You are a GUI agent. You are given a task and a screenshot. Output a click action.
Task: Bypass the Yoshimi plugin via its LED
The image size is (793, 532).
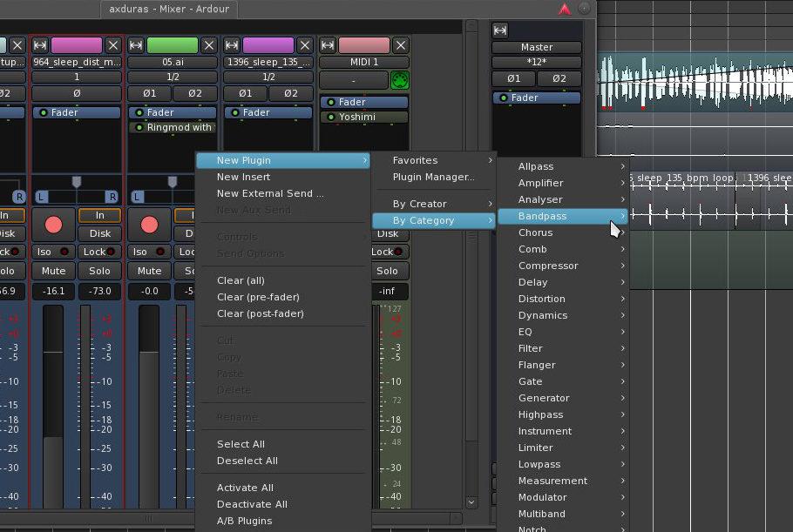click(x=330, y=117)
